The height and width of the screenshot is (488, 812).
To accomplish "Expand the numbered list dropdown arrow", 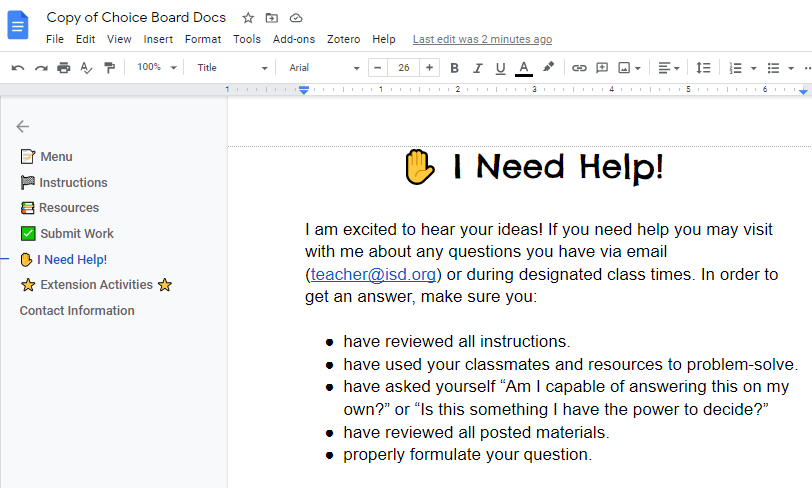I will click(753, 68).
